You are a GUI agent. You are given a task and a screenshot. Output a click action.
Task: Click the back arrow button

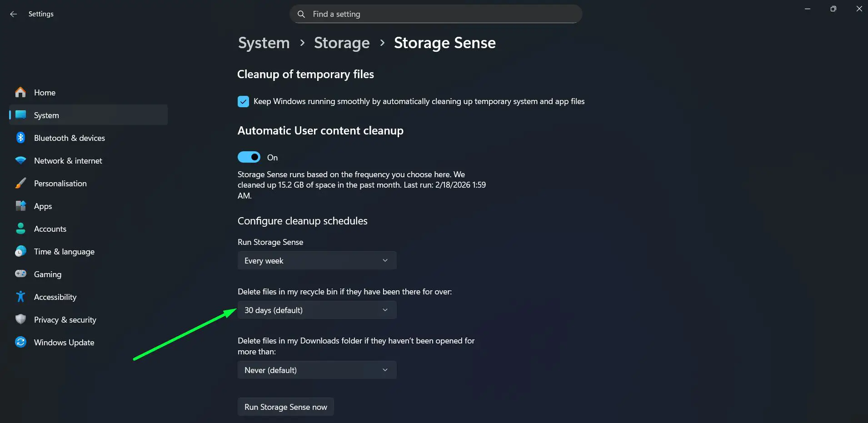tap(13, 14)
